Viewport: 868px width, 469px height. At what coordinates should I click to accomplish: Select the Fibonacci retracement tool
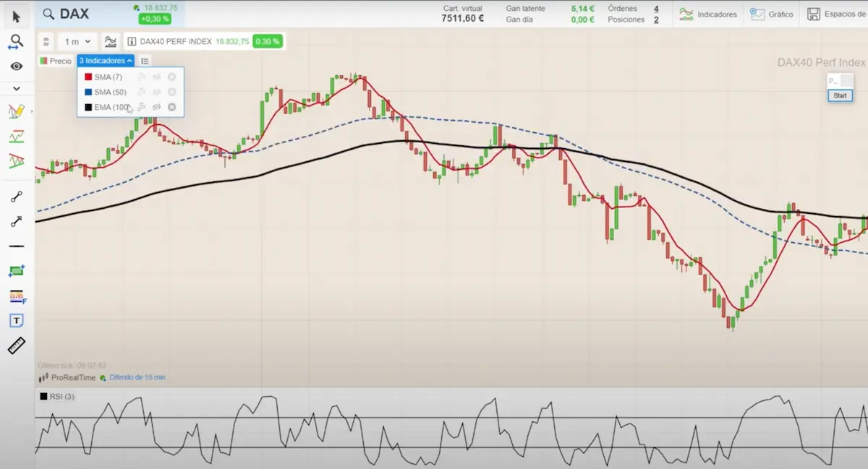(x=16, y=296)
